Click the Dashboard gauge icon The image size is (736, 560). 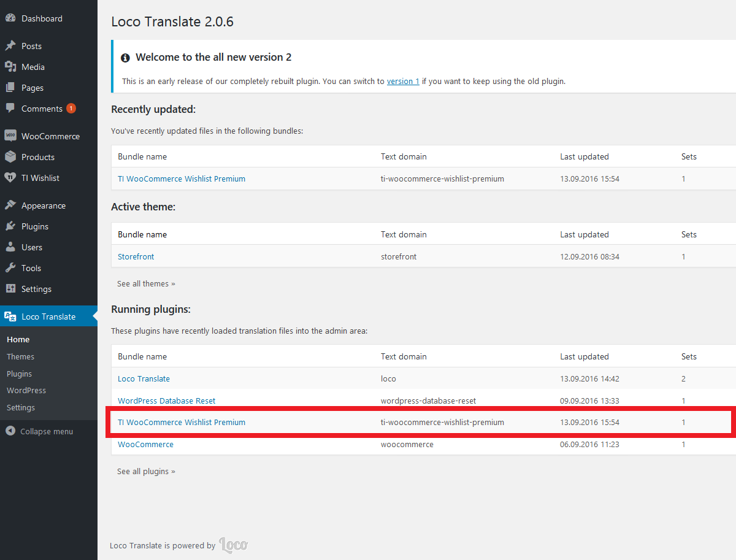point(10,18)
